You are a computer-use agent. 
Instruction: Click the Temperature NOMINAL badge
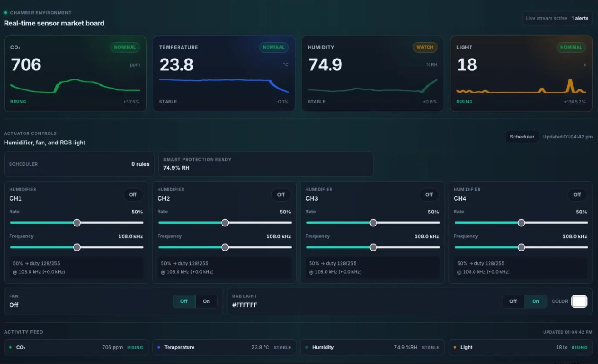pyautogui.click(x=274, y=47)
